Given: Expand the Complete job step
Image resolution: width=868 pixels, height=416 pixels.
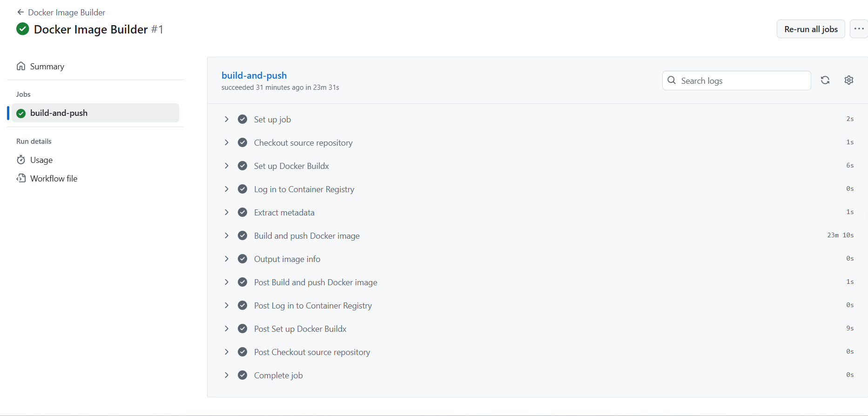Looking at the screenshot, I should click(x=227, y=375).
